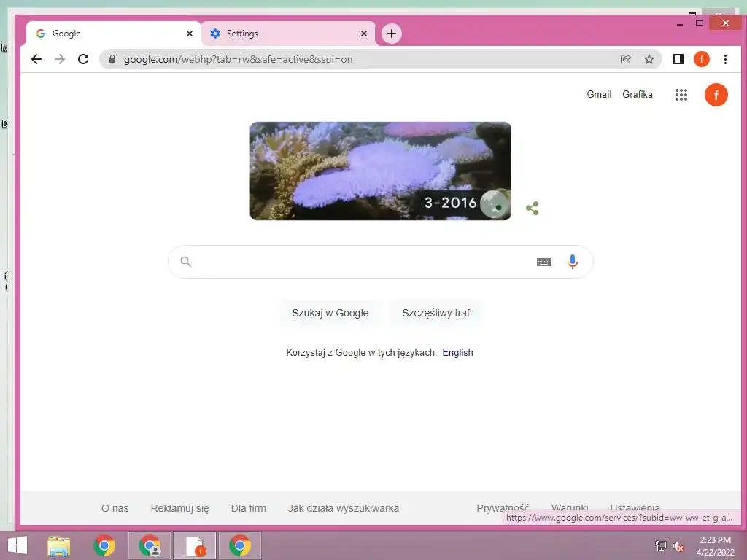Open Reklamuj się footer link

coord(179,508)
